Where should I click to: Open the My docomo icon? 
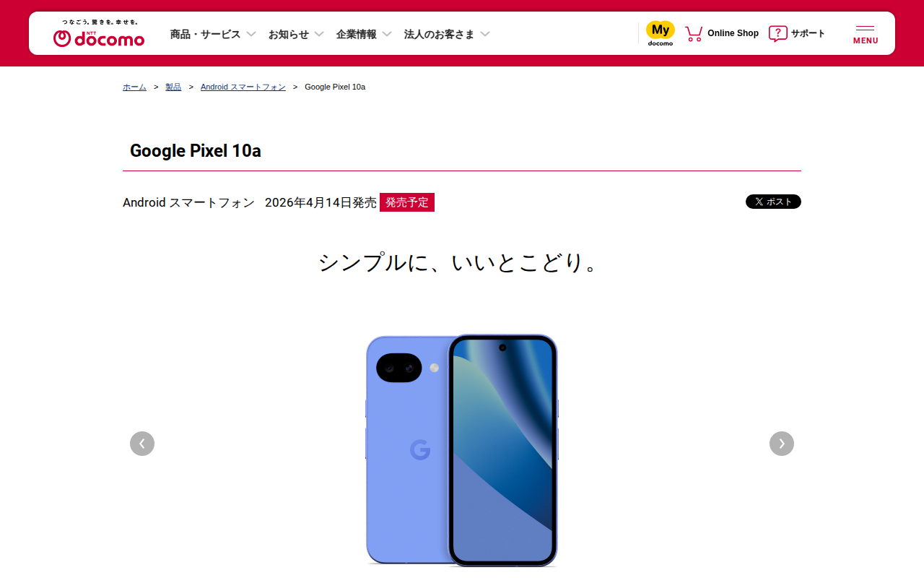[x=660, y=33]
